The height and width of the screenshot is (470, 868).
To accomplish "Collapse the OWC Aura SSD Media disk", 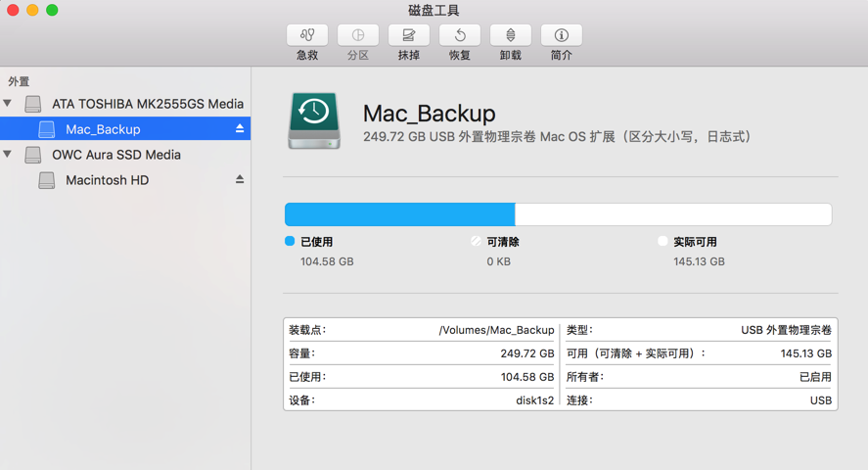I will (x=8, y=154).
